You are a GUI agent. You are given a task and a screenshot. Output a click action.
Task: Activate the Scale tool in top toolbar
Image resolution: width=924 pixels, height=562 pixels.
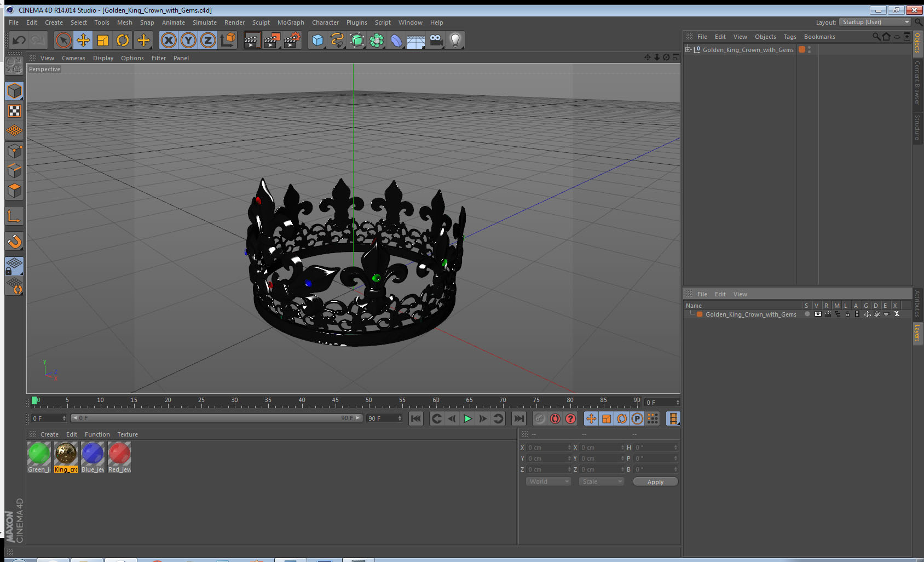click(x=103, y=40)
